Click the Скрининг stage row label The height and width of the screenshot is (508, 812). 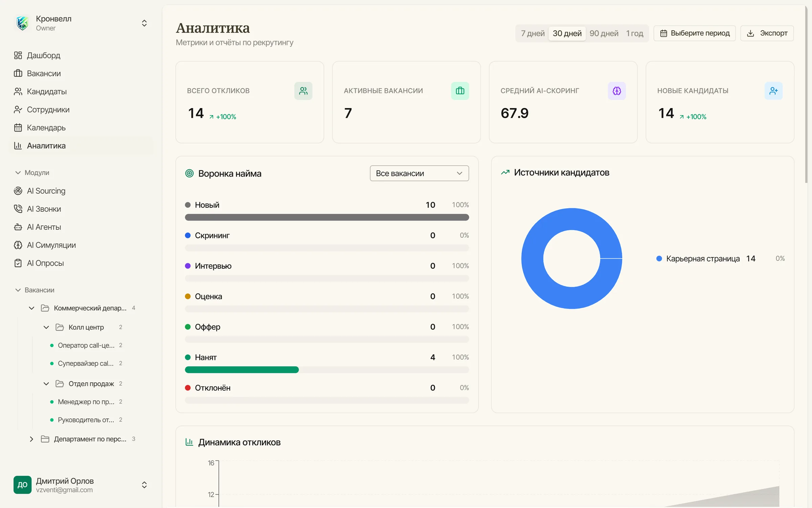click(x=212, y=235)
